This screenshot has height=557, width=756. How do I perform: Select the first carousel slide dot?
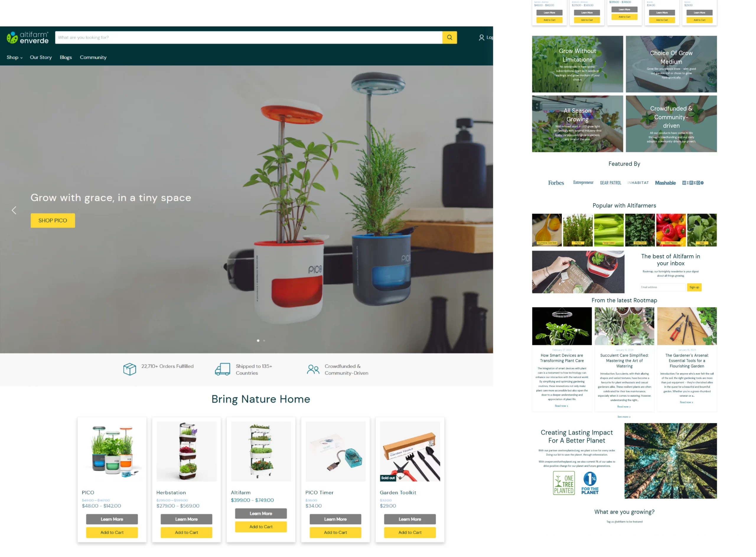(258, 341)
